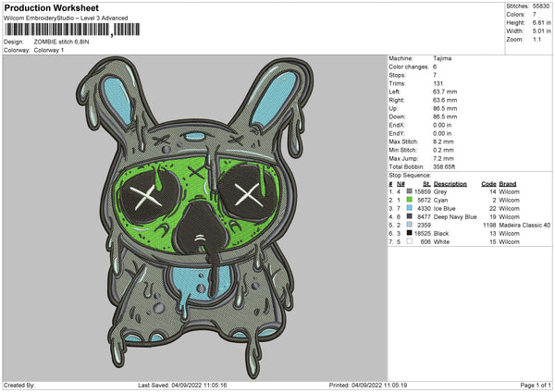This screenshot has height=392, width=555.
Task: Click the 'St.' column header
Action: (x=426, y=184)
